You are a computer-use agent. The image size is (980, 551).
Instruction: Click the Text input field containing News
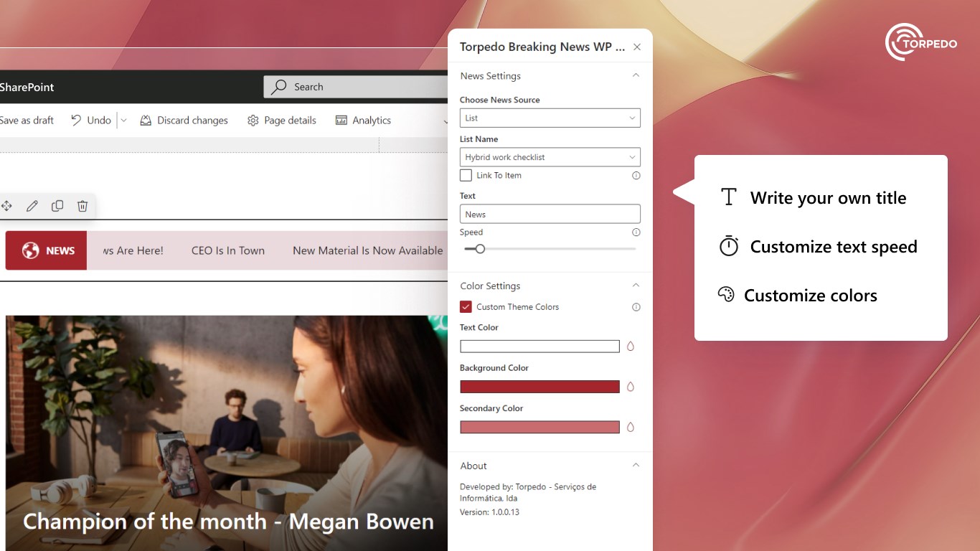pyautogui.click(x=550, y=214)
